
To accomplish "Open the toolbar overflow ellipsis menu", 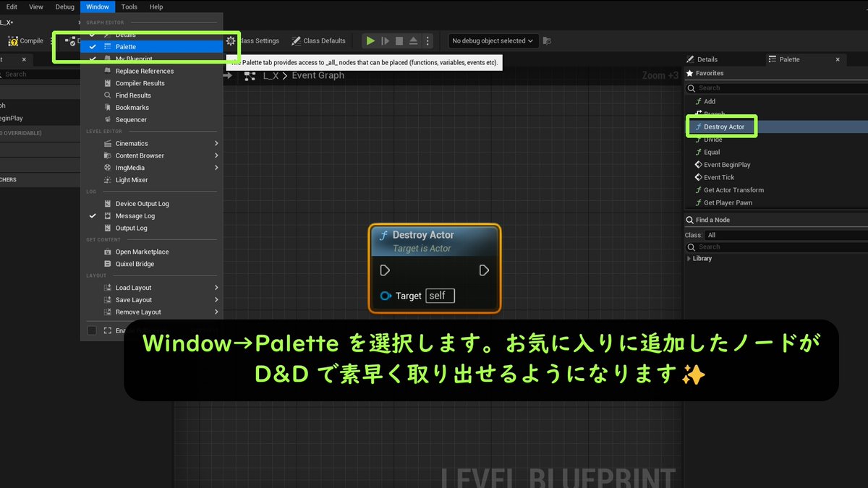I will (427, 40).
